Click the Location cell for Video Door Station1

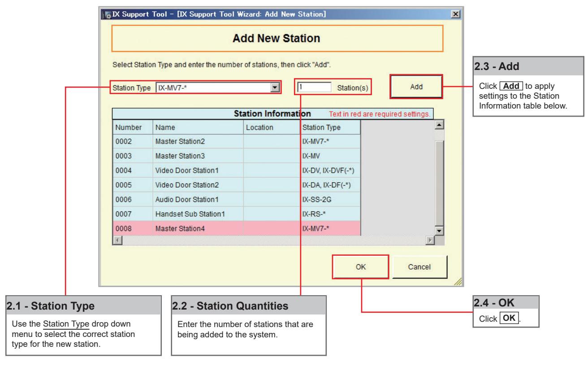[272, 170]
